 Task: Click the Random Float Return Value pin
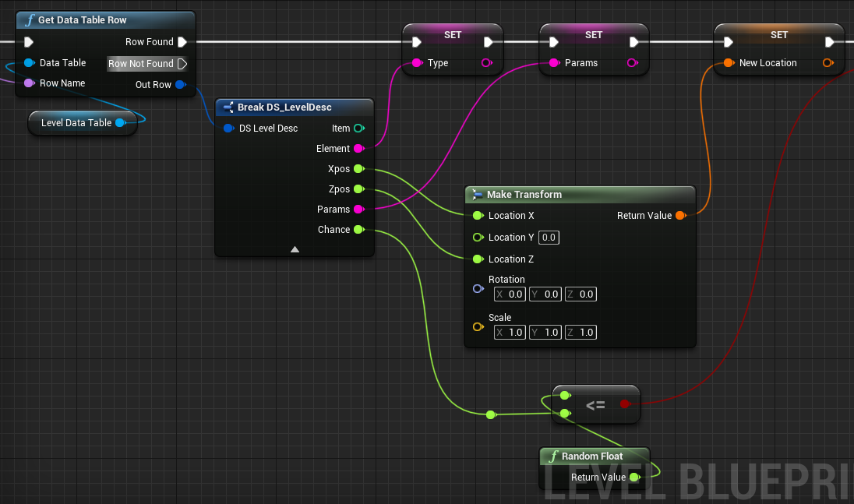[x=634, y=478]
